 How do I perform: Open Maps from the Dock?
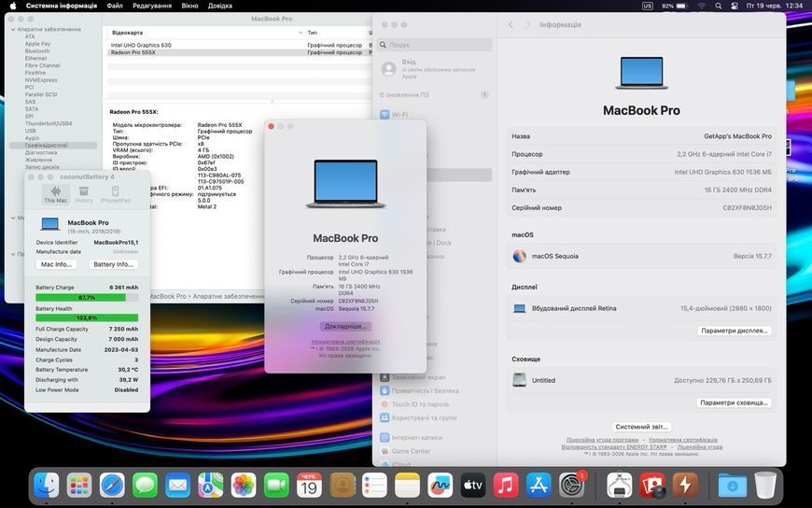(210, 486)
